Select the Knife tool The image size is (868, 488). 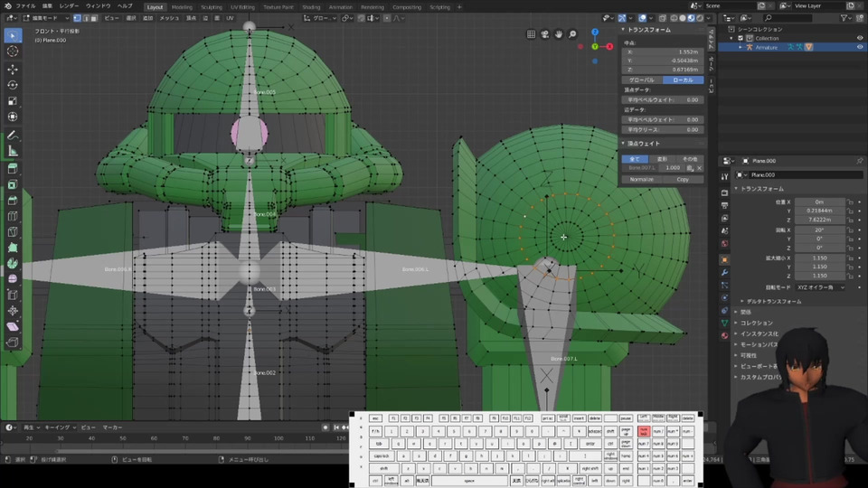point(12,232)
